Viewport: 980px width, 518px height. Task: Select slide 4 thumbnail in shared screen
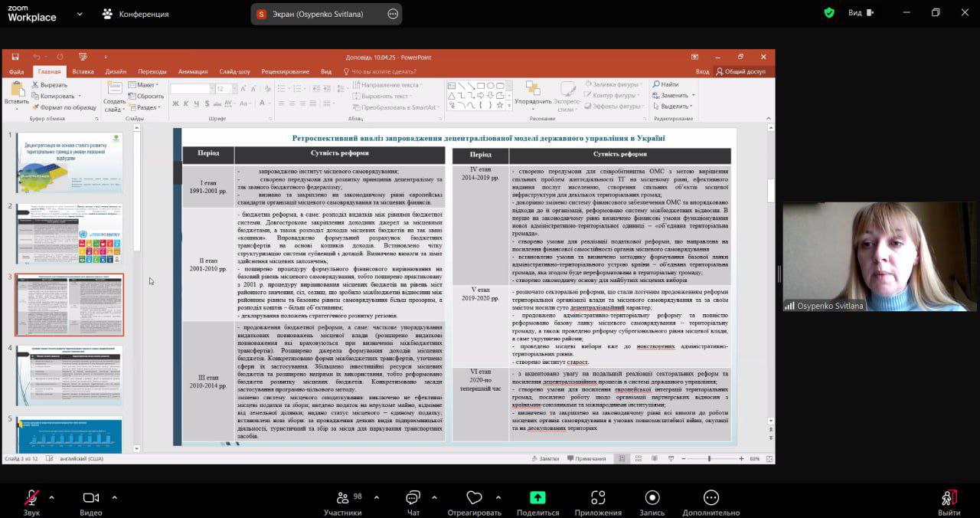(x=69, y=375)
